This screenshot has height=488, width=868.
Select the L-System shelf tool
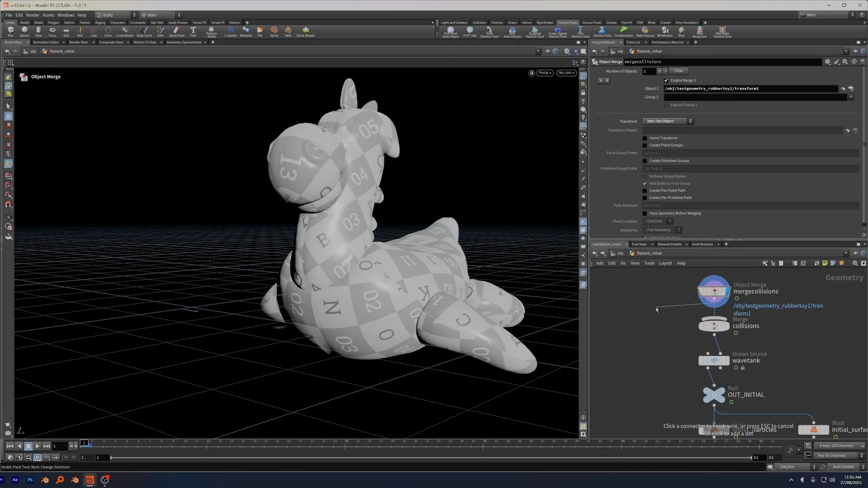click(231, 32)
